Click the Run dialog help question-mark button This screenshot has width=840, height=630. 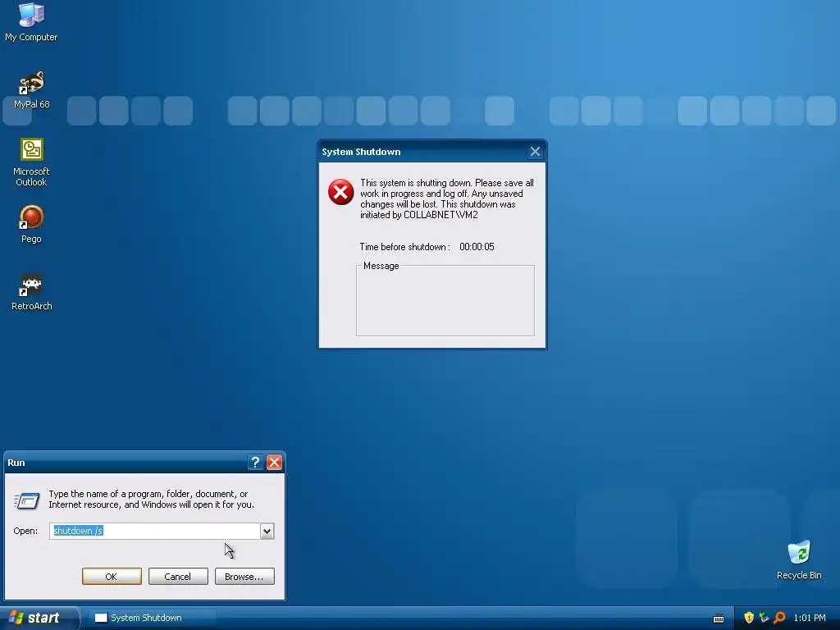point(256,463)
